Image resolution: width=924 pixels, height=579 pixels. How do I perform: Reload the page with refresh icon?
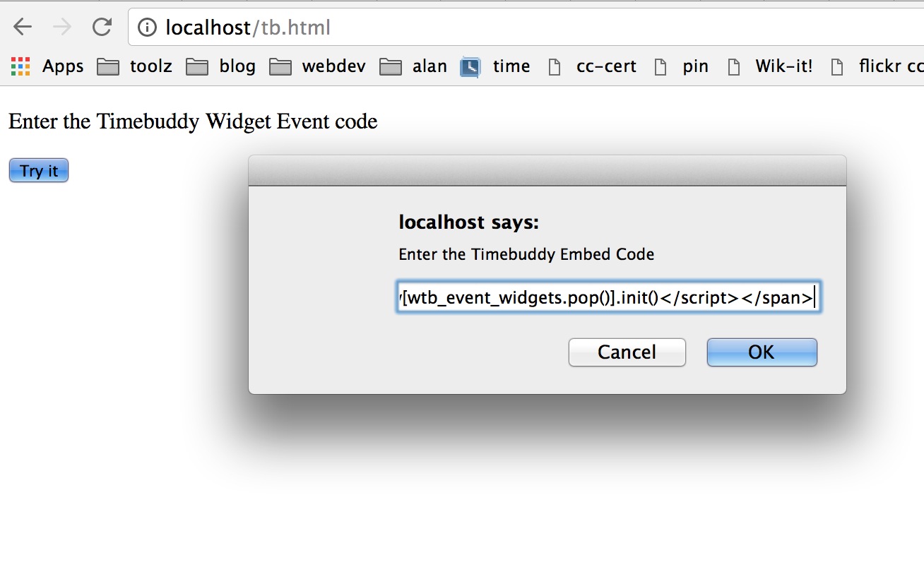pos(102,28)
